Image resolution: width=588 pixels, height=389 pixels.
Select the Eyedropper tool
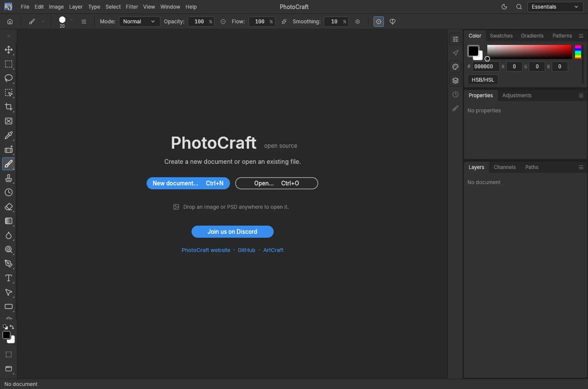click(x=9, y=135)
